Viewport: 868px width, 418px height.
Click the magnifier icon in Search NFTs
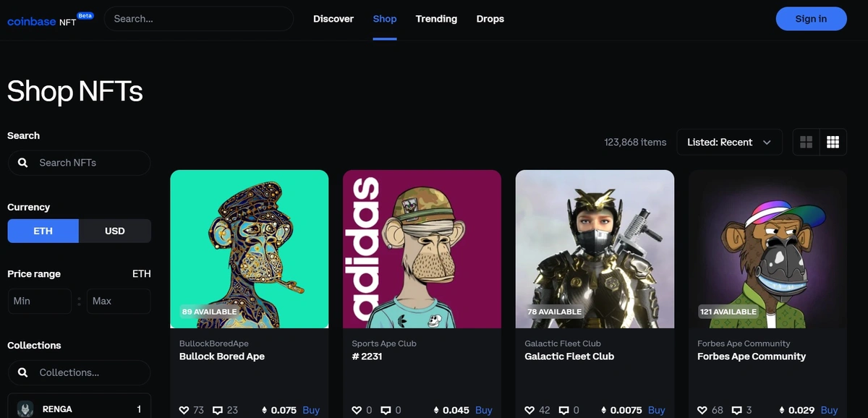point(23,163)
